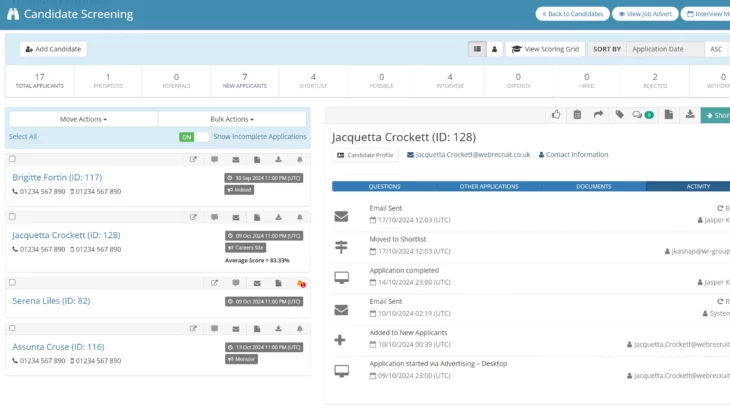Image resolution: width=730 pixels, height=420 pixels.
Task: Click the thumbs up icon for Jacquetta Crockett
Action: 557,115
